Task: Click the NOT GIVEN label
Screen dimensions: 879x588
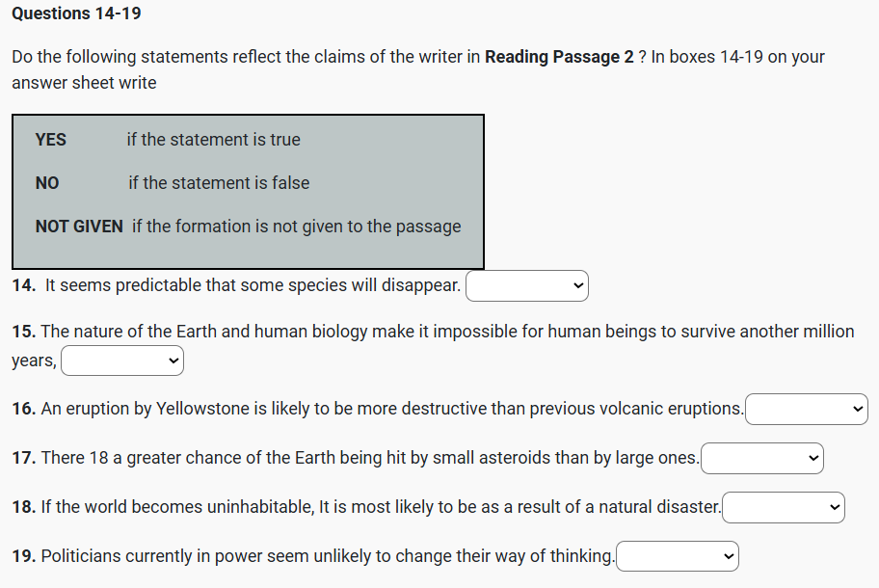Action: (x=79, y=227)
